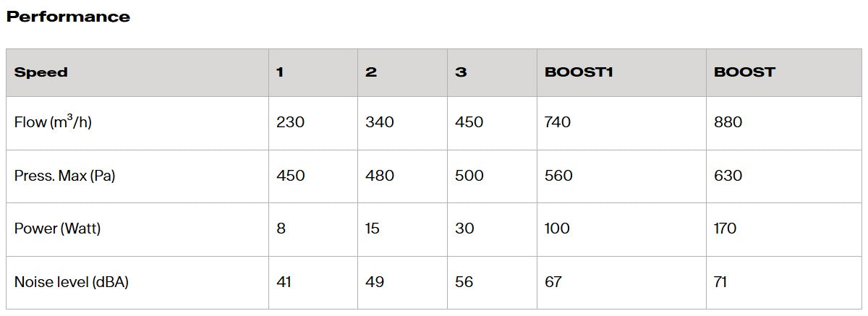Select the max pressure value 630
The width and height of the screenshot is (868, 316).
[x=728, y=176]
